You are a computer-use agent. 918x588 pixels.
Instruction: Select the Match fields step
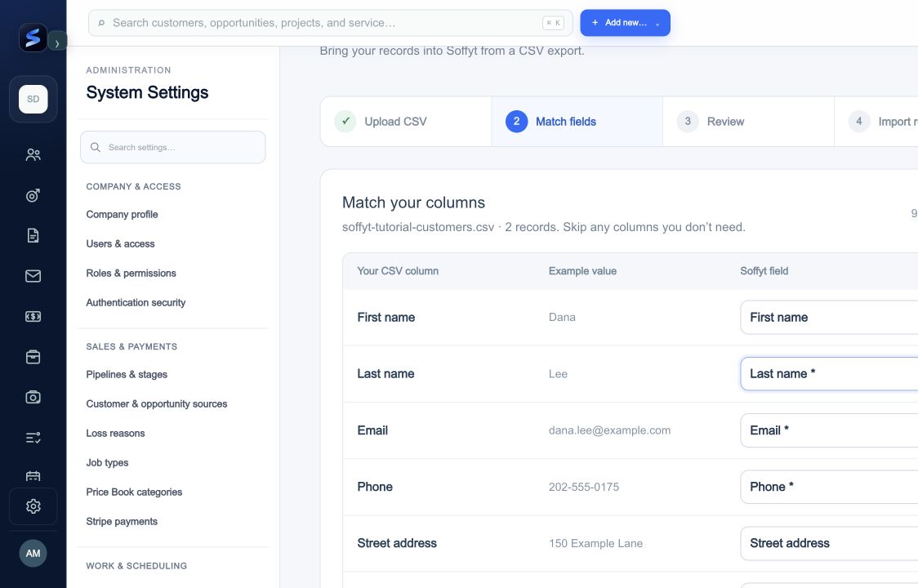[577, 121]
